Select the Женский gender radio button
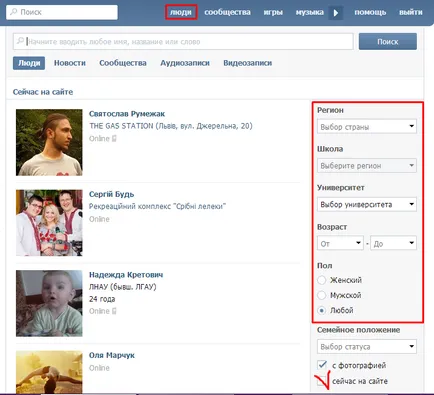Image resolution: width=434 pixels, height=395 pixels. click(x=321, y=280)
